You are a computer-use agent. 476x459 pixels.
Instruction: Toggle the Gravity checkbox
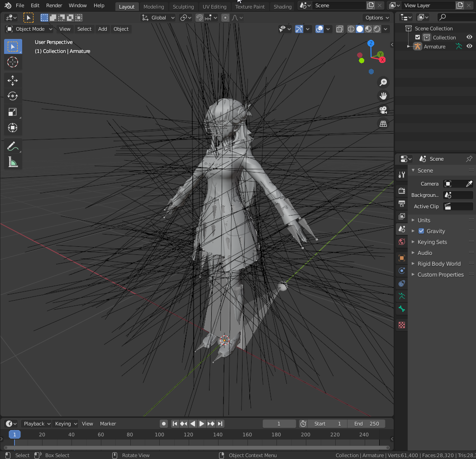(421, 231)
